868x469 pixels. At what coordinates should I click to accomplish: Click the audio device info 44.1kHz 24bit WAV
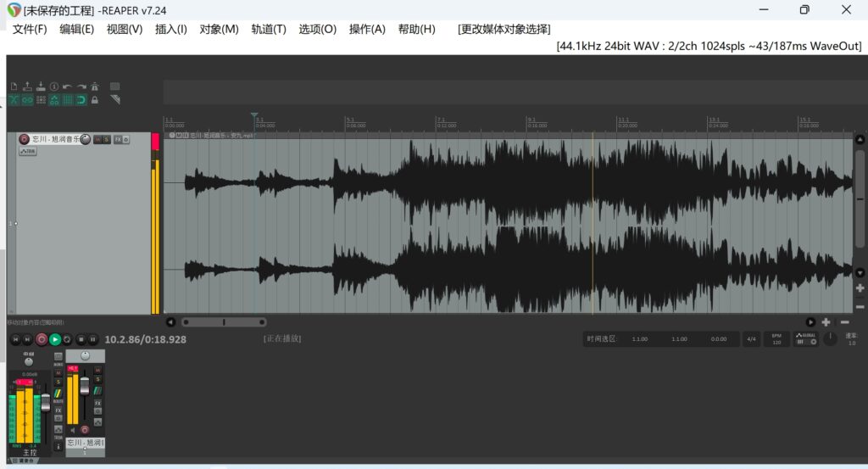pyautogui.click(x=709, y=46)
